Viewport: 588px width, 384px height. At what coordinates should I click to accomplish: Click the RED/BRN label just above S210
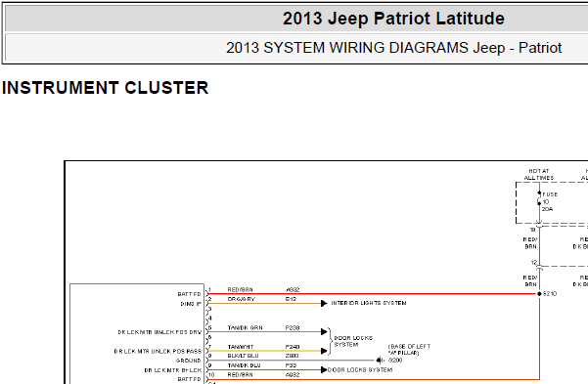(530, 281)
